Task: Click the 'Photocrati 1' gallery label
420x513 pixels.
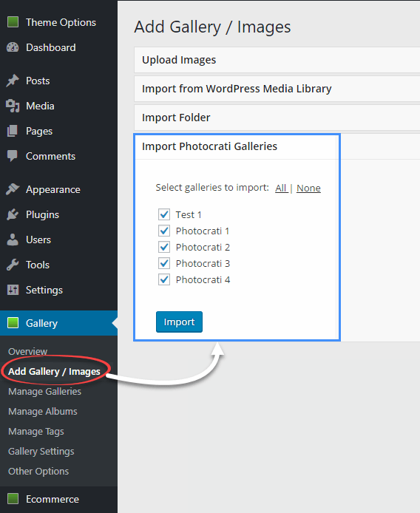Action: (203, 231)
